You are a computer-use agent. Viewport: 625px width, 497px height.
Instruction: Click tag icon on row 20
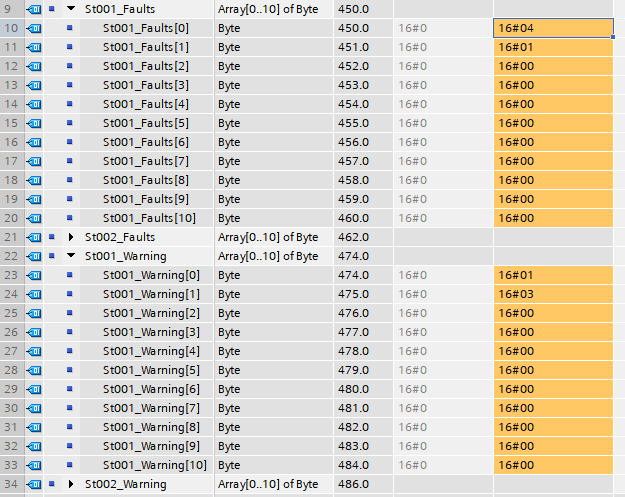(x=34, y=218)
